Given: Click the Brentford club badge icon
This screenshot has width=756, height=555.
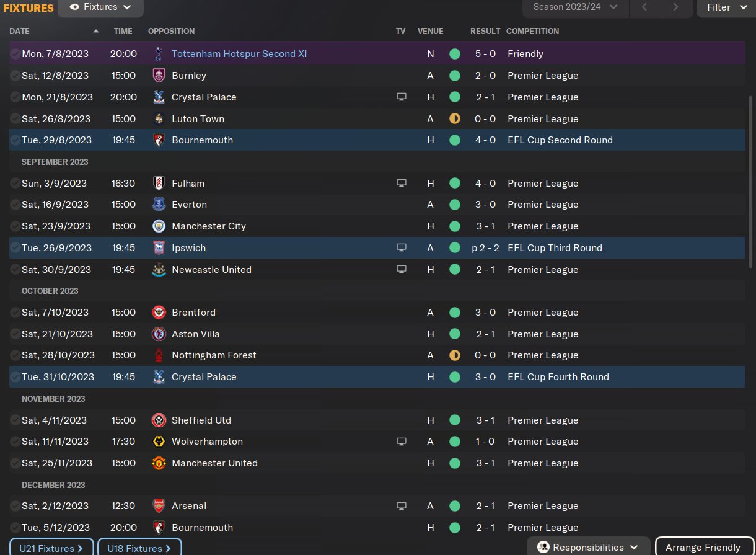Looking at the screenshot, I should (x=159, y=313).
